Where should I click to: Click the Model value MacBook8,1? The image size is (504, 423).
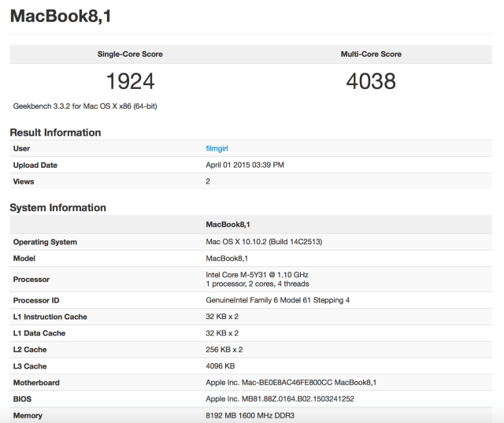pyautogui.click(x=227, y=258)
